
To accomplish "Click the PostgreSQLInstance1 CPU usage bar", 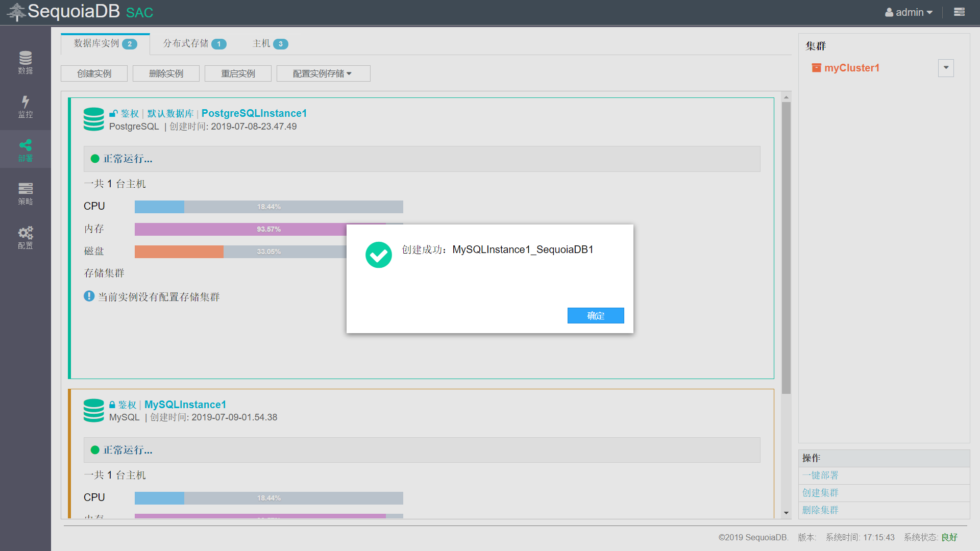I will 269,207.
